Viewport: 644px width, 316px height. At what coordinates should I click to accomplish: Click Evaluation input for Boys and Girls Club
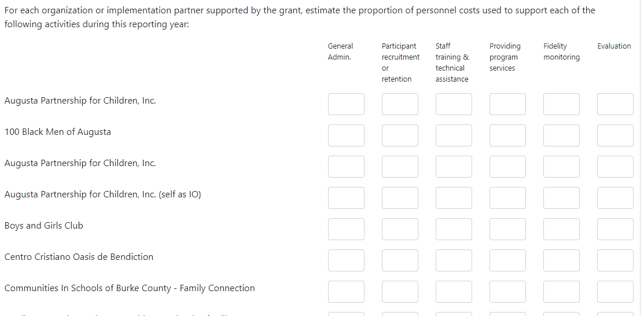coord(615,229)
